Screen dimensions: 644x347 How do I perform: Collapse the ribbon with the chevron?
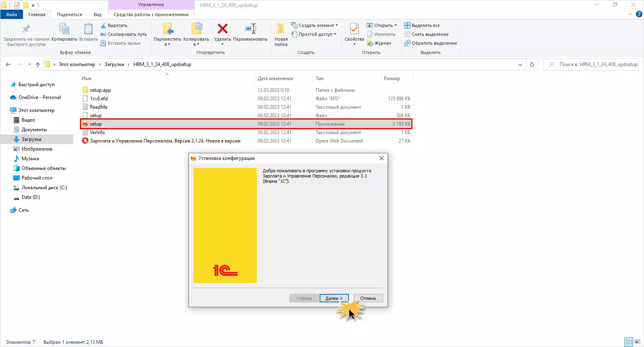(630, 14)
